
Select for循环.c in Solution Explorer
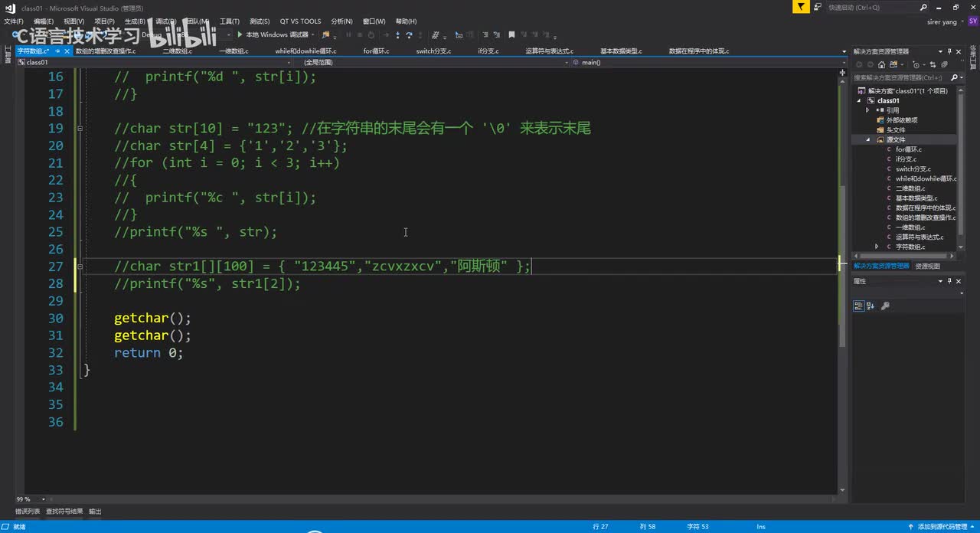tap(909, 149)
